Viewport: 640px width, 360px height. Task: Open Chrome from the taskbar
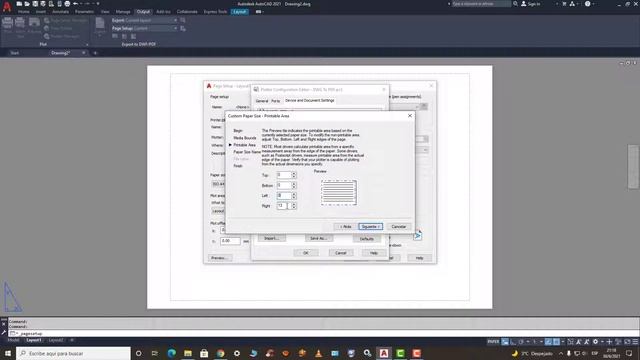tap(220, 353)
